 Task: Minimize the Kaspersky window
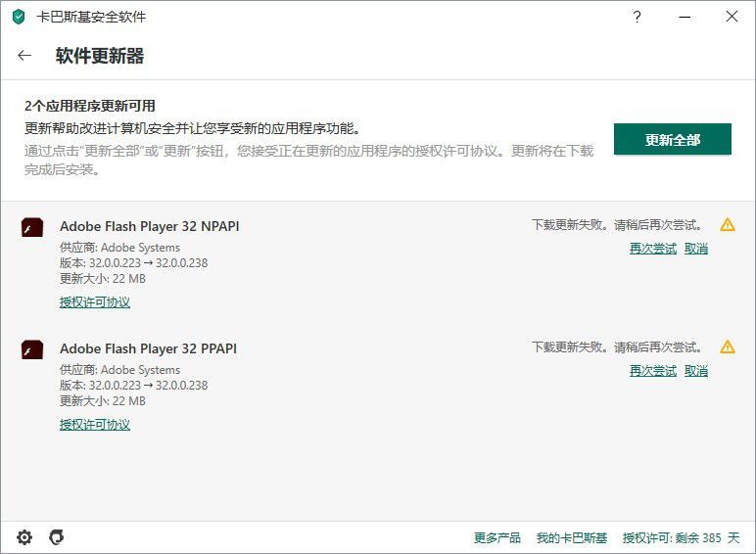coord(685,17)
